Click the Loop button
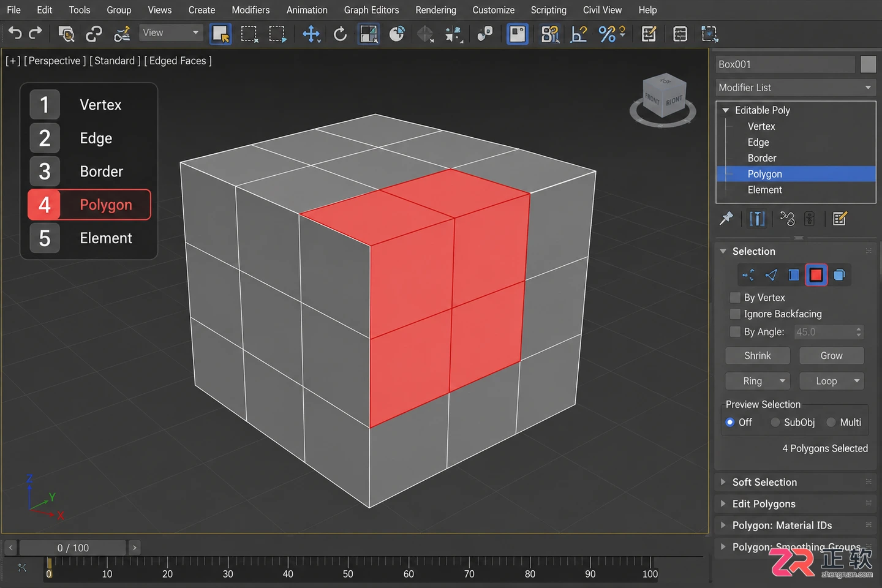 831,381
